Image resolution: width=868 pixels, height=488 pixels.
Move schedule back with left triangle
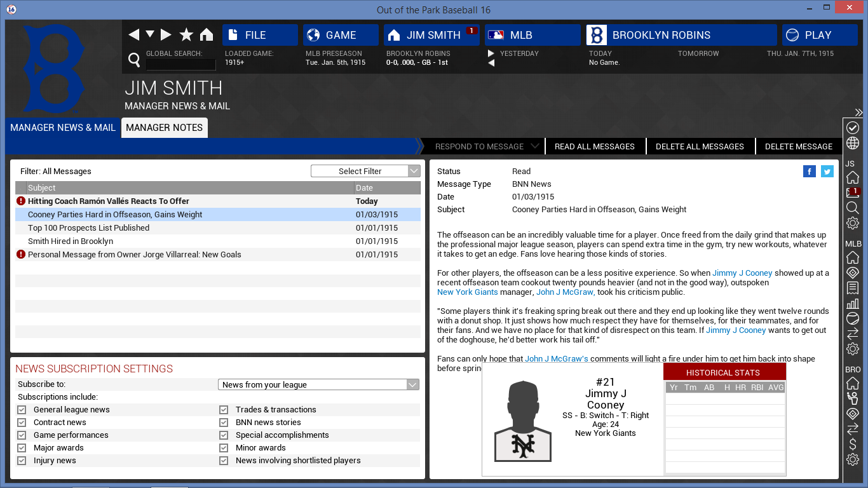[x=491, y=63]
